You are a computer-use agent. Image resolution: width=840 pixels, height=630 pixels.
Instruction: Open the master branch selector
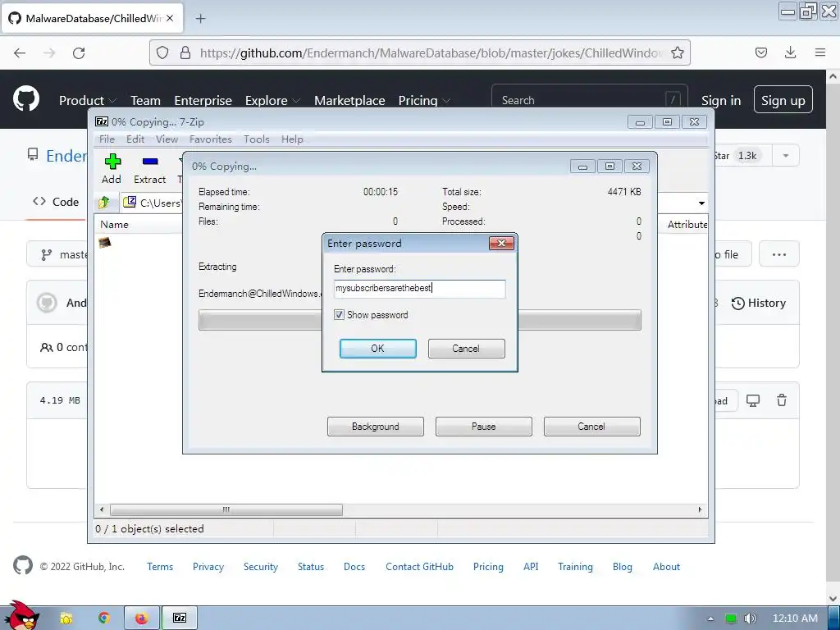[64, 254]
